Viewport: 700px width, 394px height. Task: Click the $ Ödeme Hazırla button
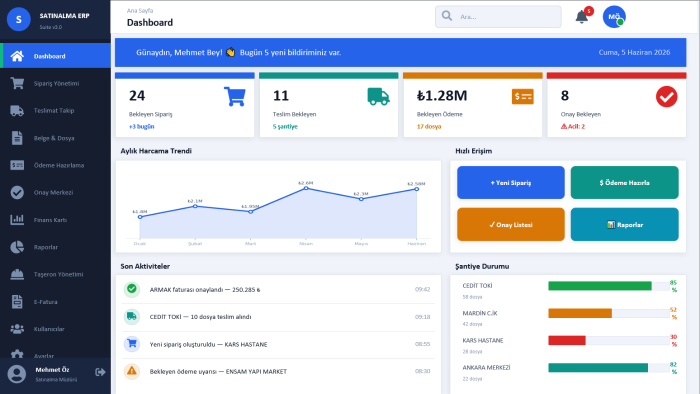click(x=625, y=182)
